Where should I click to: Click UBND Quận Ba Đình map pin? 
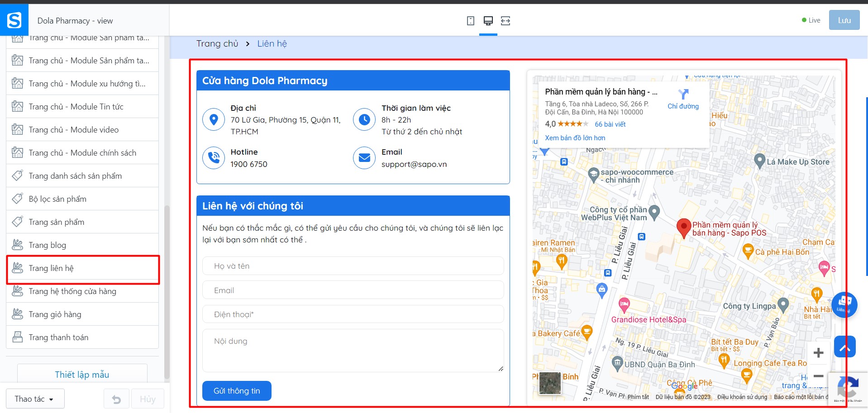617,363
